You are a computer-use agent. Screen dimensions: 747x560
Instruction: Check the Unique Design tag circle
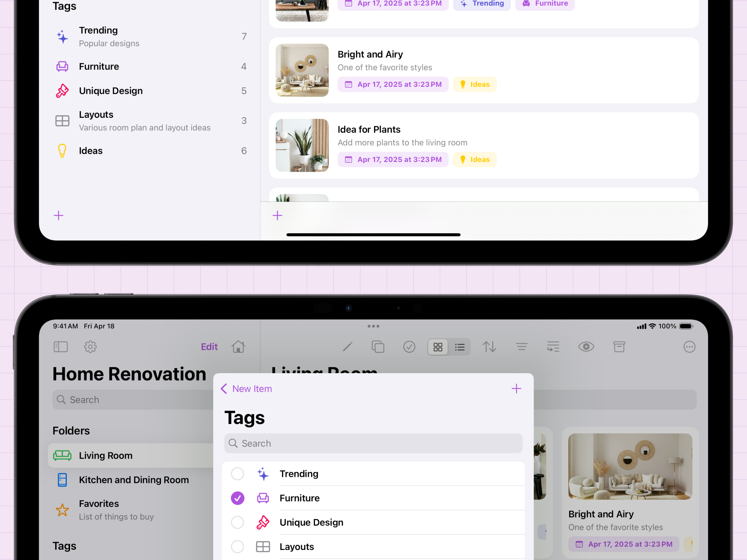coord(238,522)
